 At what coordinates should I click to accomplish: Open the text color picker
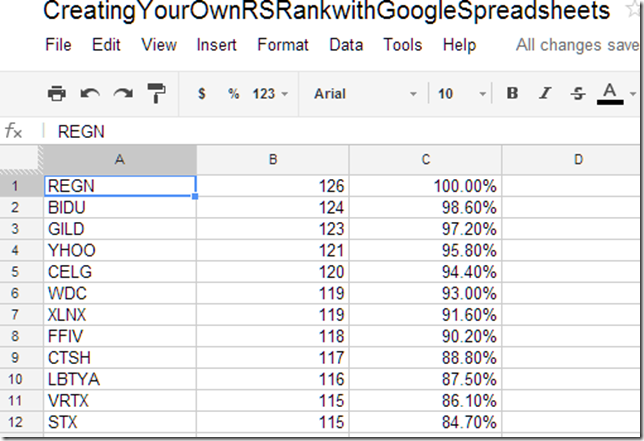(610, 94)
